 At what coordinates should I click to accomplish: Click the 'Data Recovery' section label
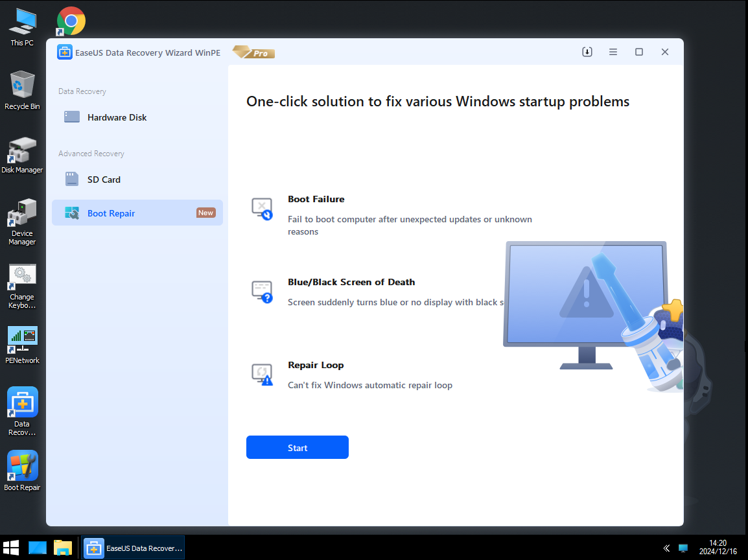[x=82, y=91]
